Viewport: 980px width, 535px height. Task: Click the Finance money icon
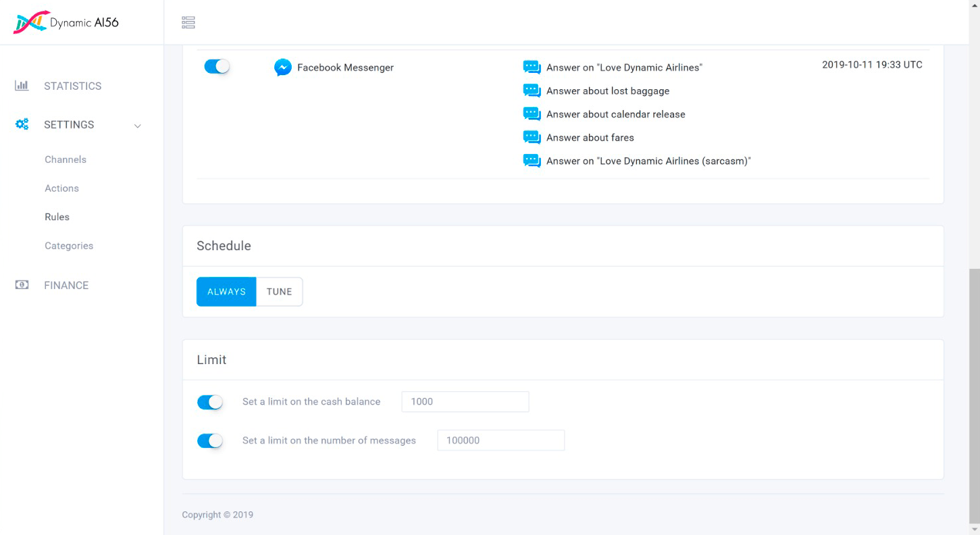point(22,285)
